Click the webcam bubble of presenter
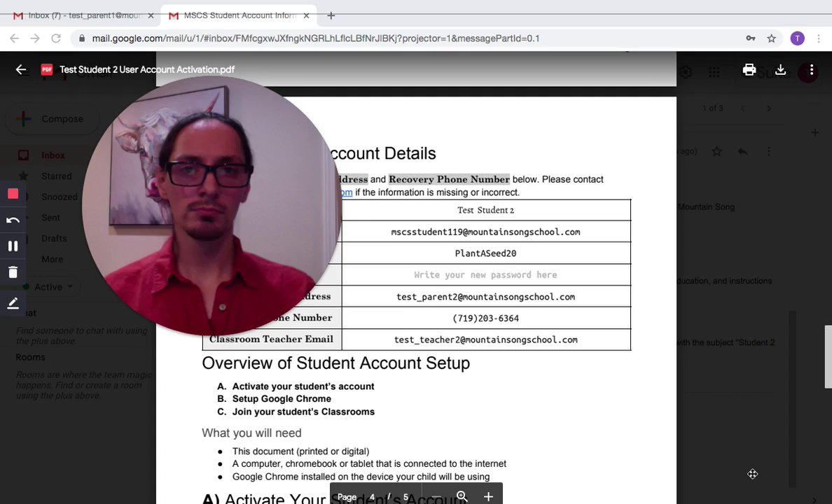 click(212, 206)
